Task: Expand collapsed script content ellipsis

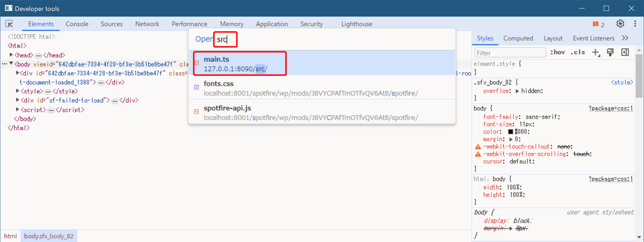Action: tap(51, 110)
